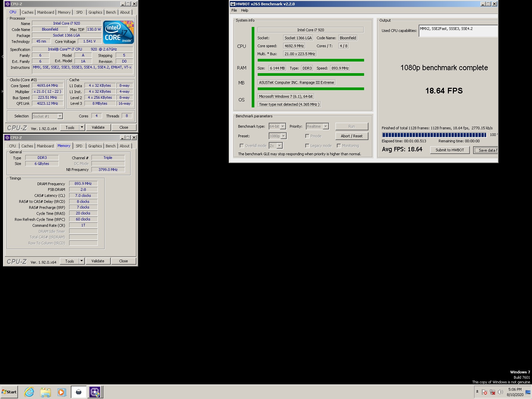Click the taskbar clock showing 5:06 PM
This screenshot has height=399, width=532.
point(515,392)
